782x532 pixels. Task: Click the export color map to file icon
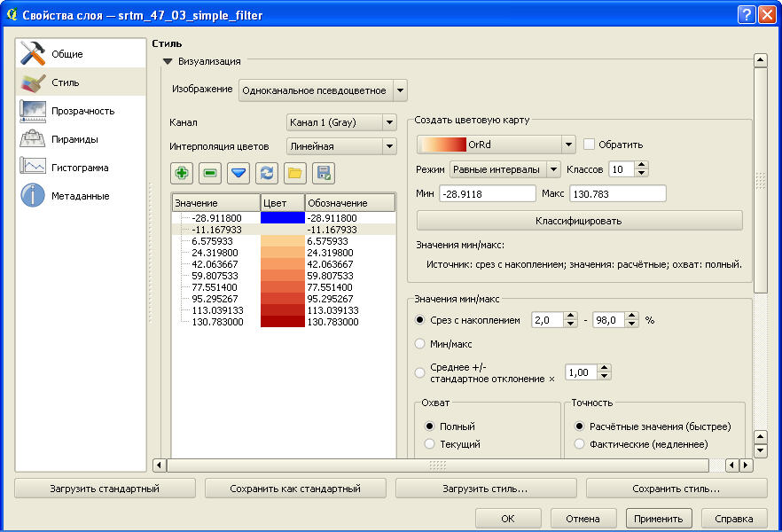[324, 173]
